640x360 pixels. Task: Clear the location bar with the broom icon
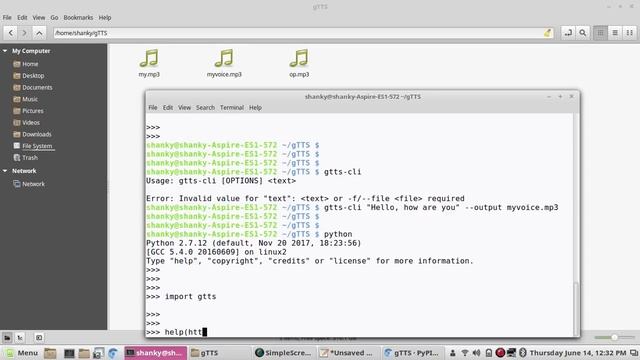point(547,33)
